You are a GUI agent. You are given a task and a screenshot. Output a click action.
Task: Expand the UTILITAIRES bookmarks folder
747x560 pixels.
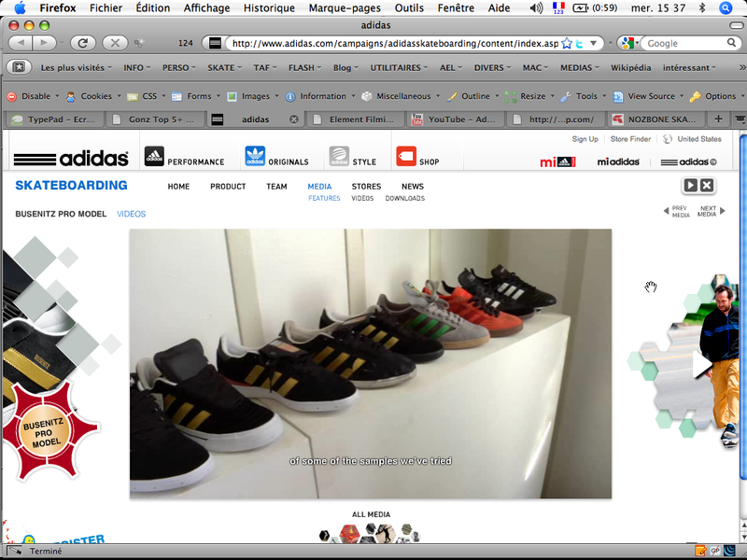[x=399, y=67]
